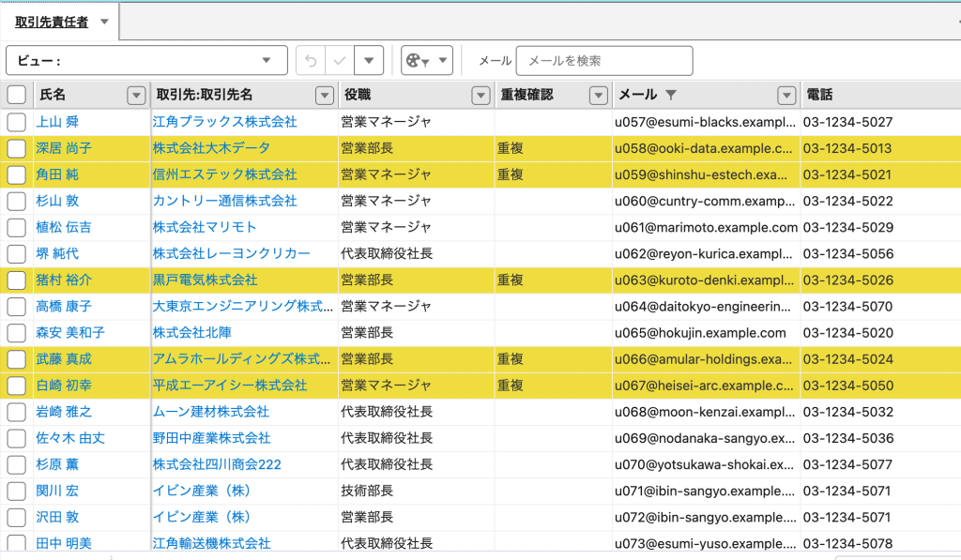Select the checkbox for 猪村 裕介 row
This screenshot has height=560, width=961.
[17, 280]
